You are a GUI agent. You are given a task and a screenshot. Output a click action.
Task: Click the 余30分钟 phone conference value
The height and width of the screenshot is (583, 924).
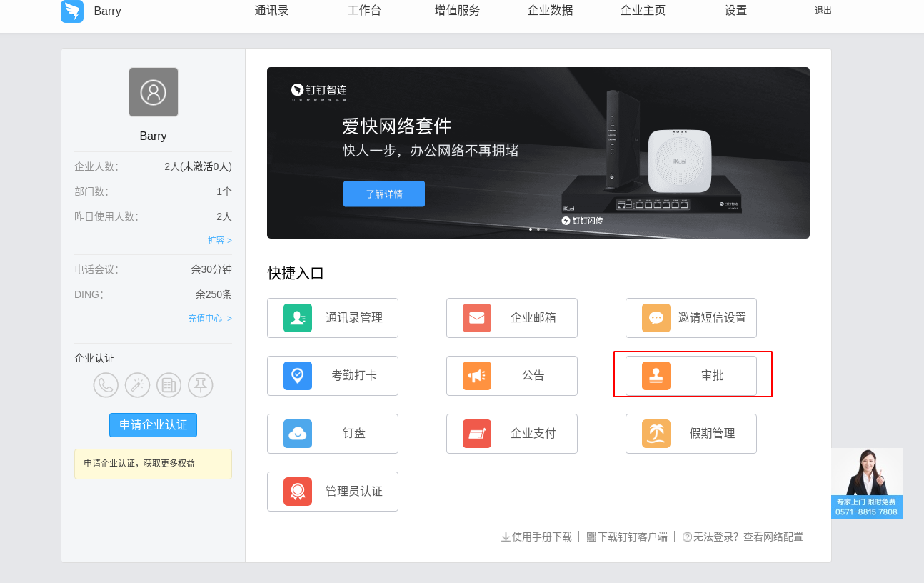(211, 269)
